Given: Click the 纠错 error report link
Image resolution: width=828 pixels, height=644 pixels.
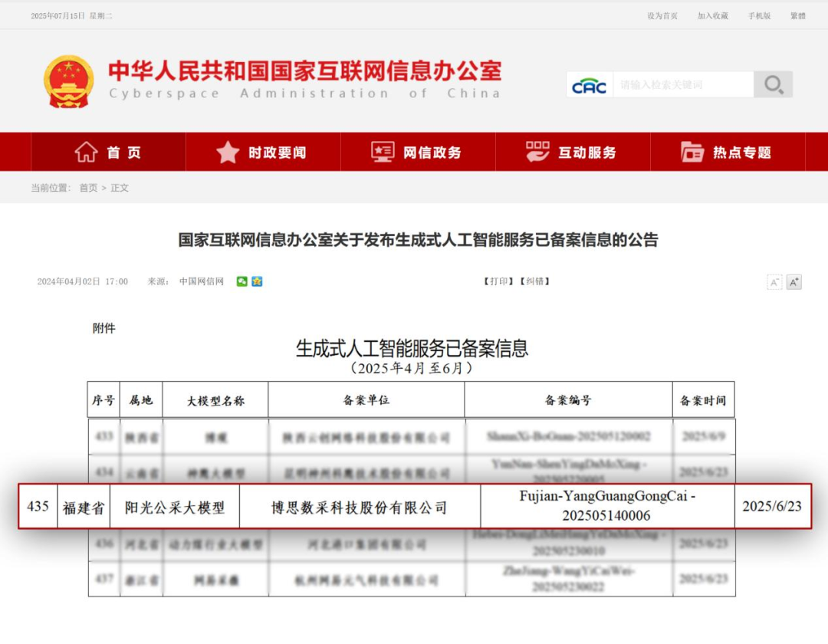Looking at the screenshot, I should [x=536, y=281].
